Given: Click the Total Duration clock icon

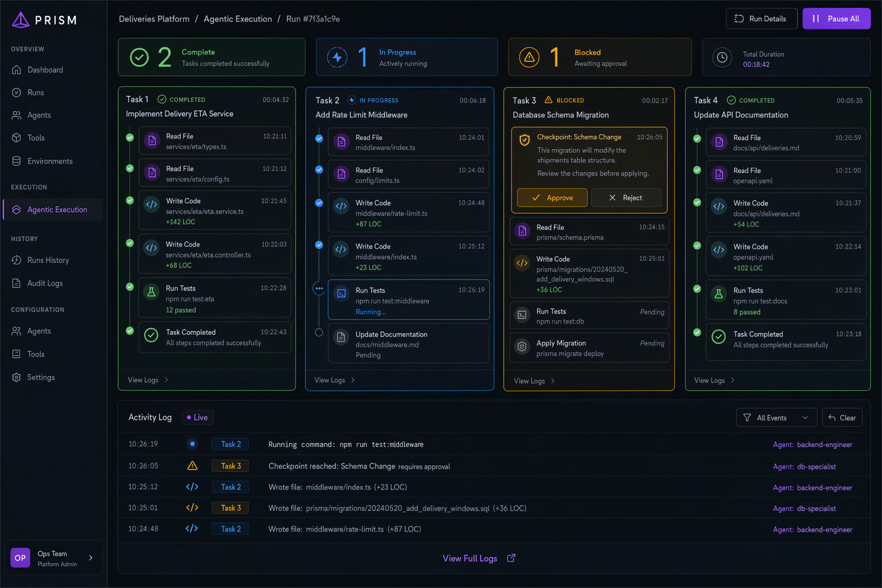Looking at the screenshot, I should coord(722,57).
